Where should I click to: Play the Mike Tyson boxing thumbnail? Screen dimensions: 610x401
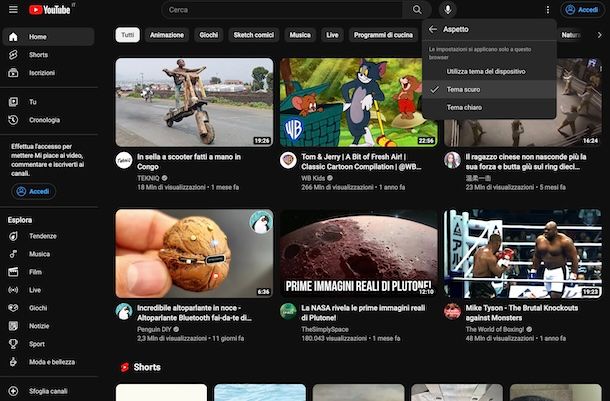click(x=523, y=254)
